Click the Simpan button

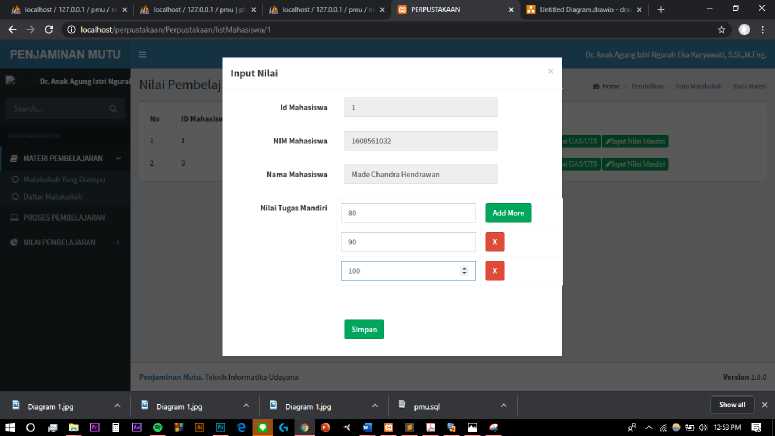tap(364, 329)
